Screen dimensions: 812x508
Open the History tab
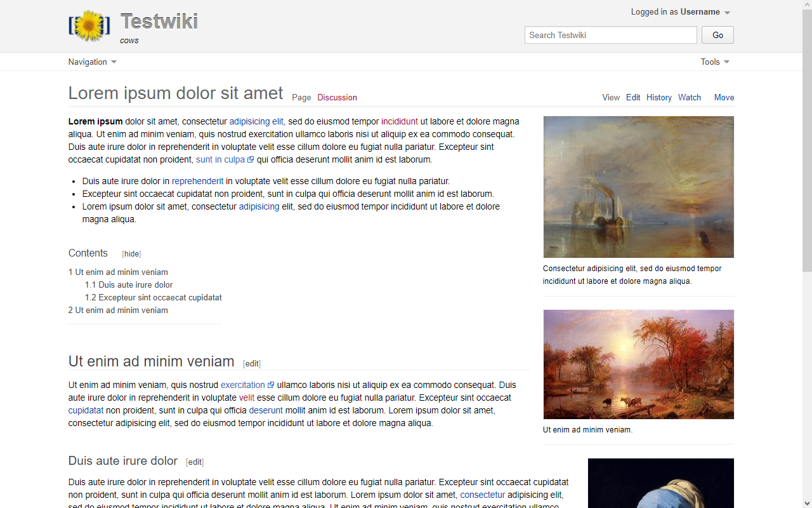[659, 97]
